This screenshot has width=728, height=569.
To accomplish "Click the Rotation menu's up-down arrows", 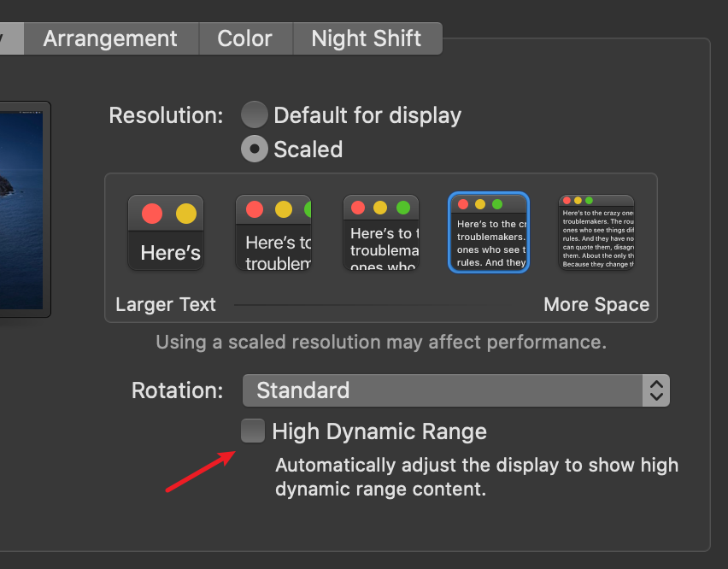I will click(656, 390).
